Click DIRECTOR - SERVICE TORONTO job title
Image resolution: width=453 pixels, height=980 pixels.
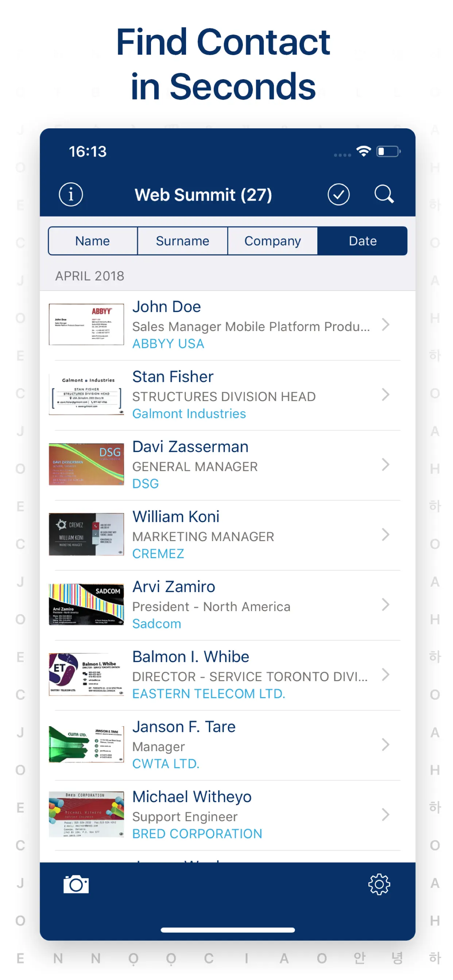coord(250,676)
